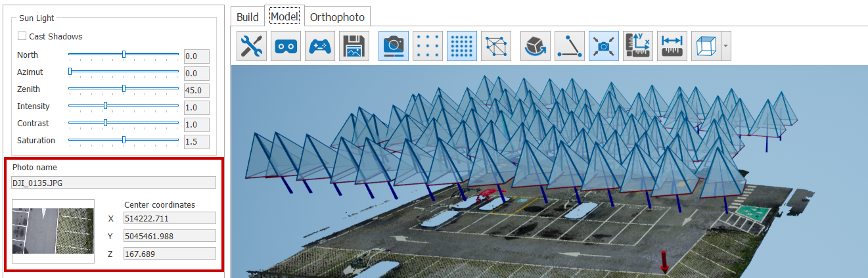Enable the Cast Shadows checkbox
868x278 pixels.
click(22, 36)
